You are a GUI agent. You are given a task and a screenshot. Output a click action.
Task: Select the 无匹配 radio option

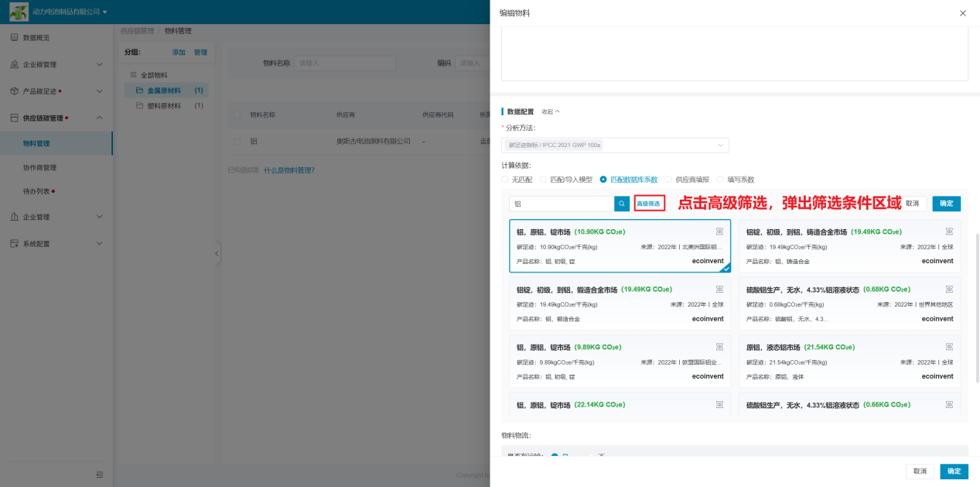[506, 180]
